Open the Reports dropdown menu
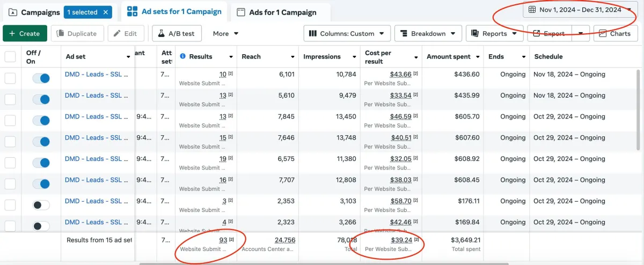This screenshot has width=644, height=265. point(494,33)
